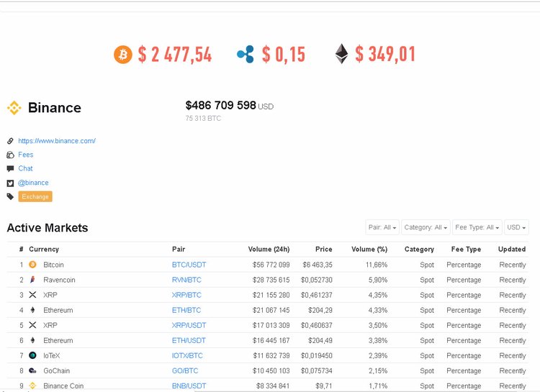Click the Ethereum icon in row 4
Image resolution: width=540 pixels, height=392 pixels.
[x=32, y=310]
